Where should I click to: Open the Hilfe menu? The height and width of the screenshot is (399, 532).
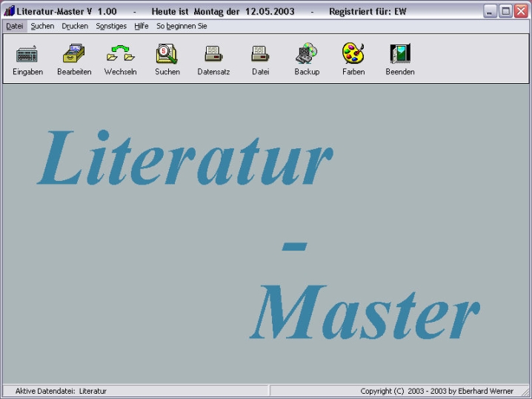pyautogui.click(x=142, y=26)
